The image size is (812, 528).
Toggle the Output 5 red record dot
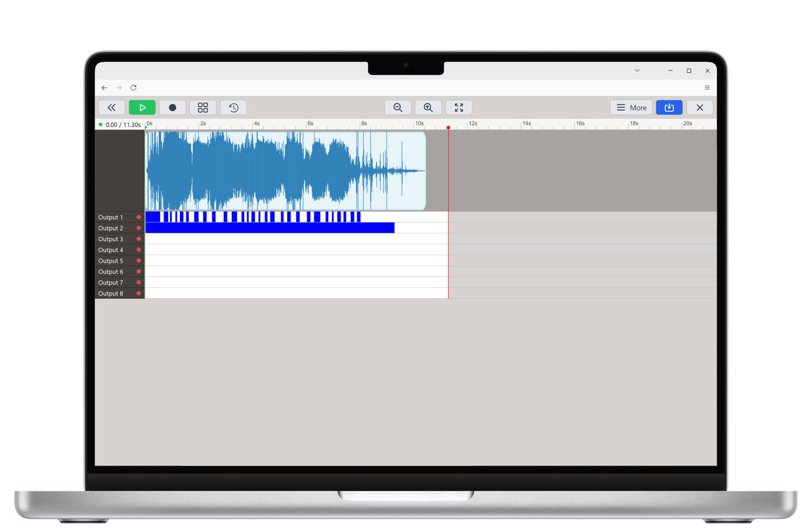click(139, 261)
